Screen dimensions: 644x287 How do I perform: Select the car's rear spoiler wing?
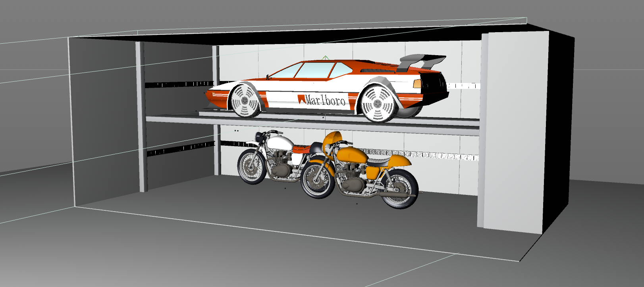[x=422, y=62]
